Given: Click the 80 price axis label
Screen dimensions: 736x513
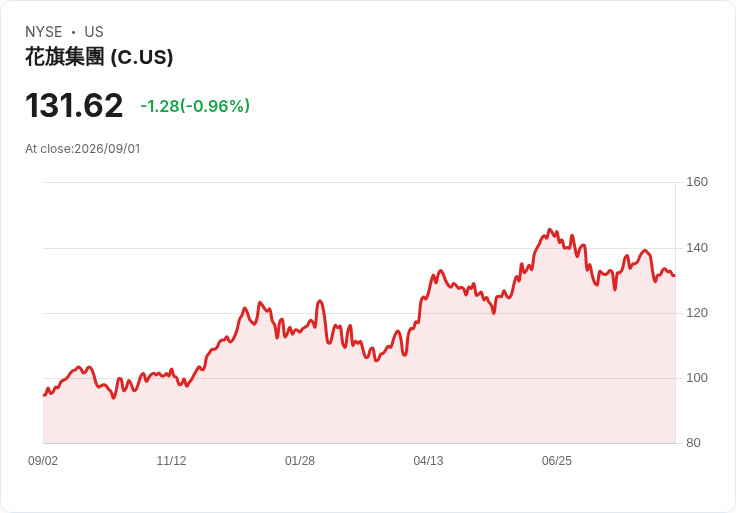Looking at the screenshot, I should click(693, 443).
